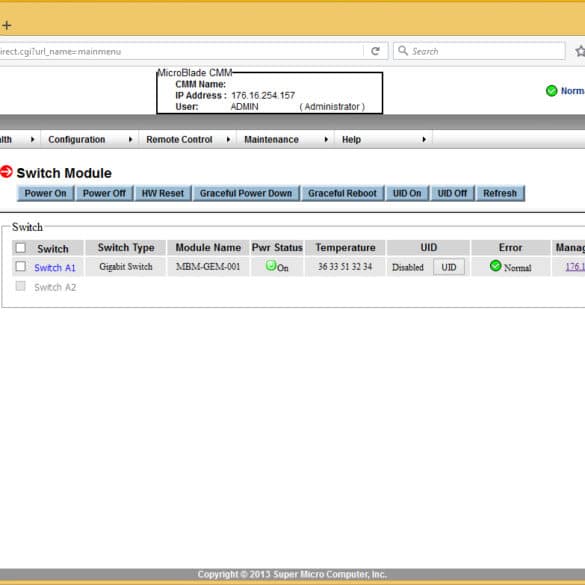Click the green power status On icon
Viewport: 585px width, 585px height.
tap(271, 265)
